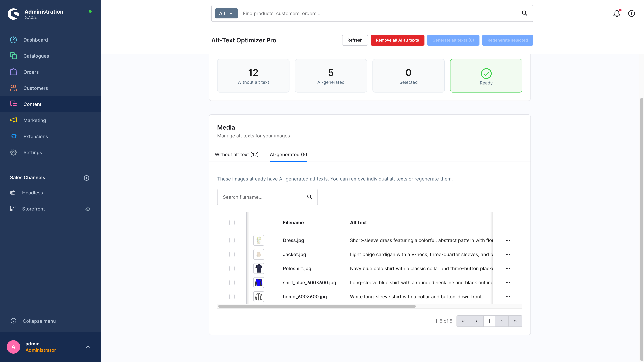The height and width of the screenshot is (362, 644).
Task: Expand the admin user menu chevron
Action: 88,347
